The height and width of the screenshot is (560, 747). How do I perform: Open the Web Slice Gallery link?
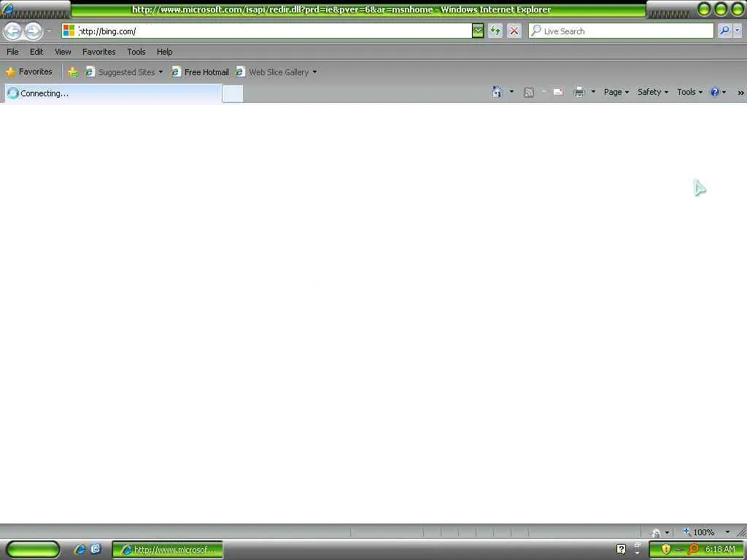point(272,72)
